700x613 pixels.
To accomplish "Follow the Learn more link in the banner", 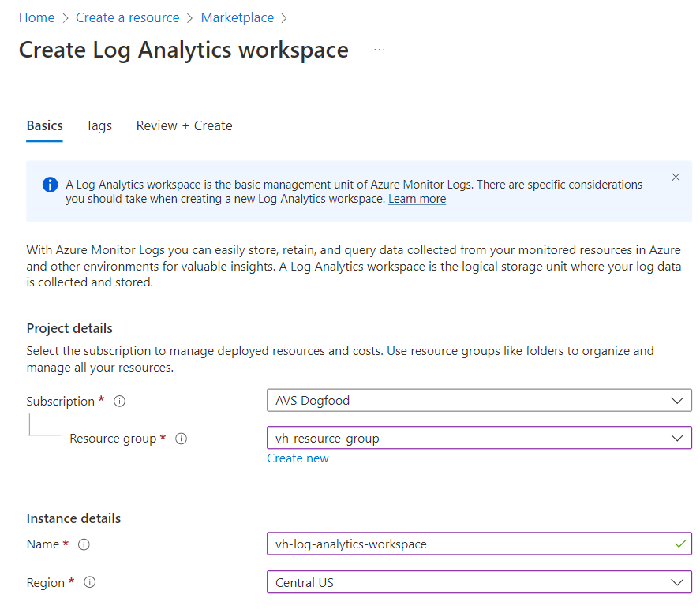I will coord(417,199).
